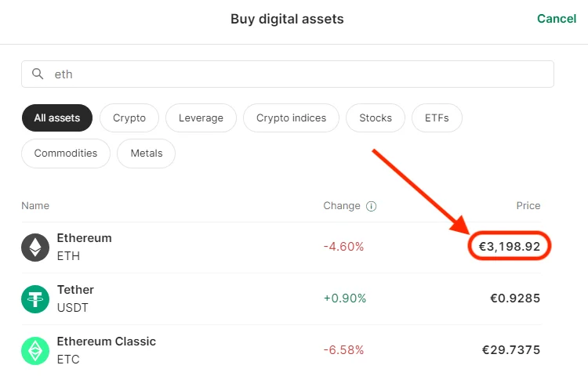The height and width of the screenshot is (376, 588).
Task: Cancel the buy digital assets dialog
Action: pos(557,19)
